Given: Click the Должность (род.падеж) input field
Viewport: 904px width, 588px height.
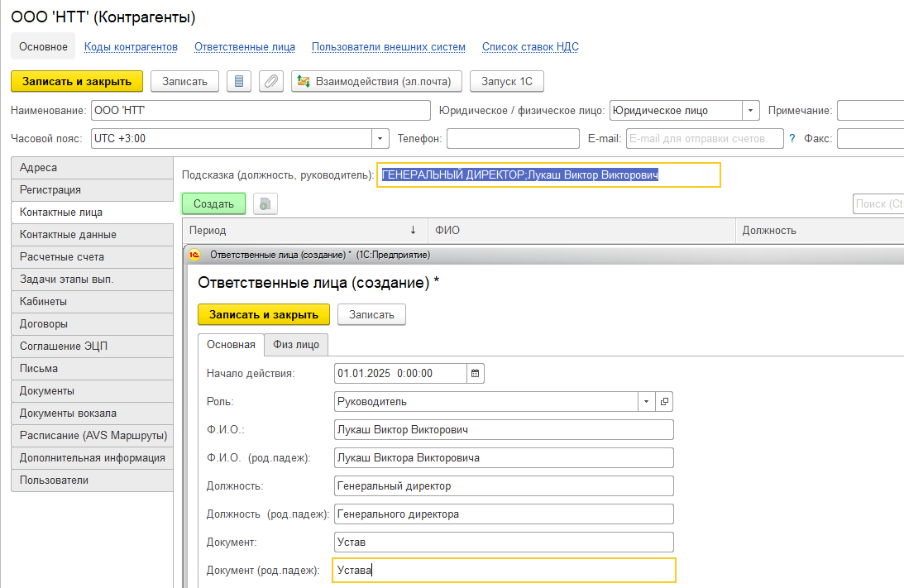Looking at the screenshot, I should pyautogui.click(x=504, y=514).
